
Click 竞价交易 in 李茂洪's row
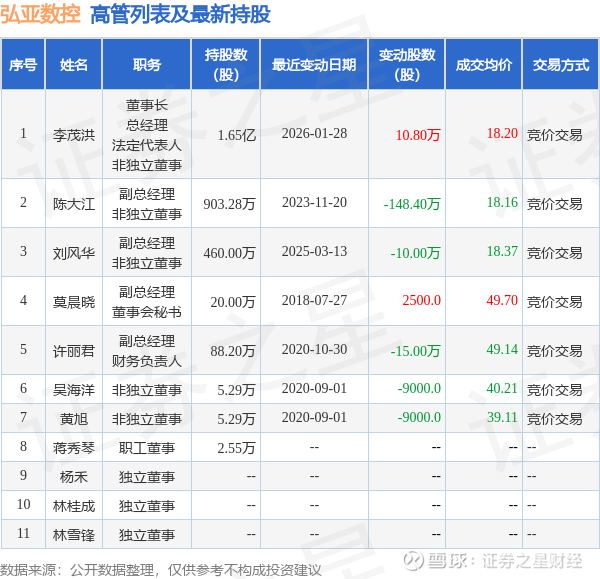tap(554, 135)
